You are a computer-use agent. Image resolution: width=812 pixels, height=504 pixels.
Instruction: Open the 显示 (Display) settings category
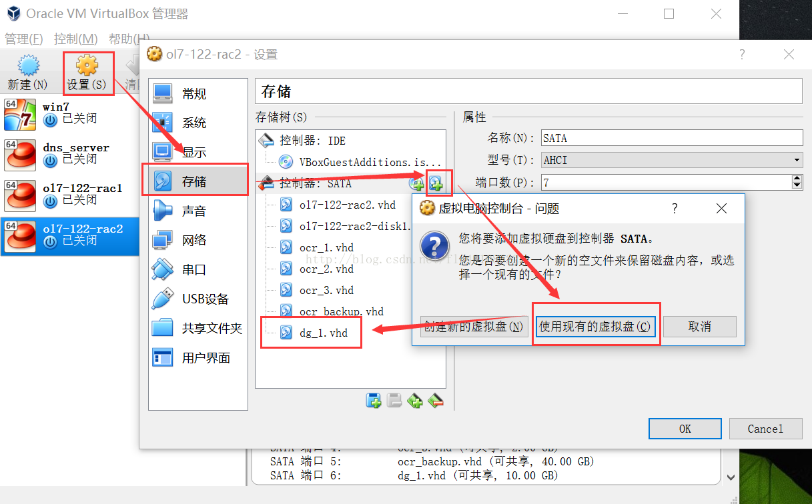point(197,152)
